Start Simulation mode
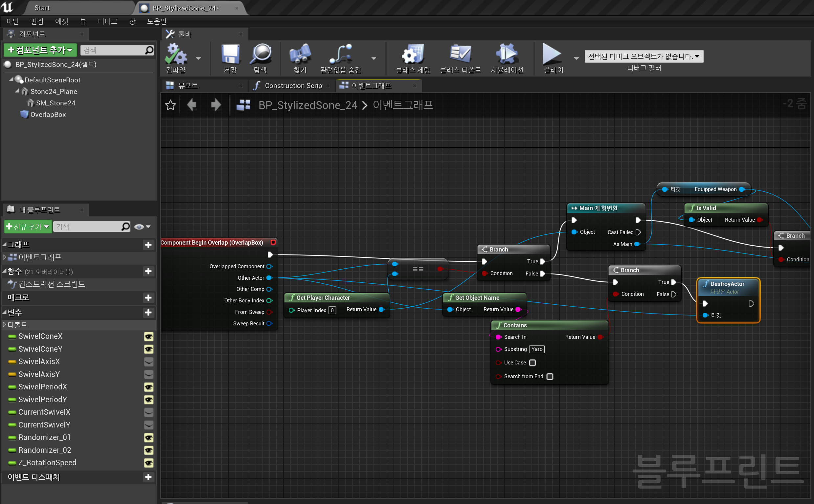The image size is (814, 504). [x=507, y=57]
